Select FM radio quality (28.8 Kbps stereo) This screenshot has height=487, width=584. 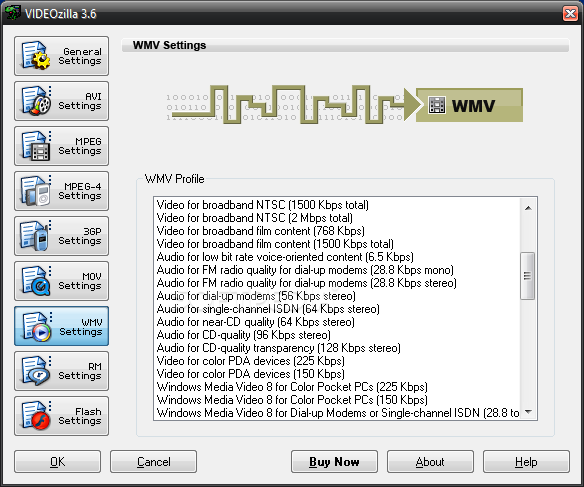click(x=307, y=283)
